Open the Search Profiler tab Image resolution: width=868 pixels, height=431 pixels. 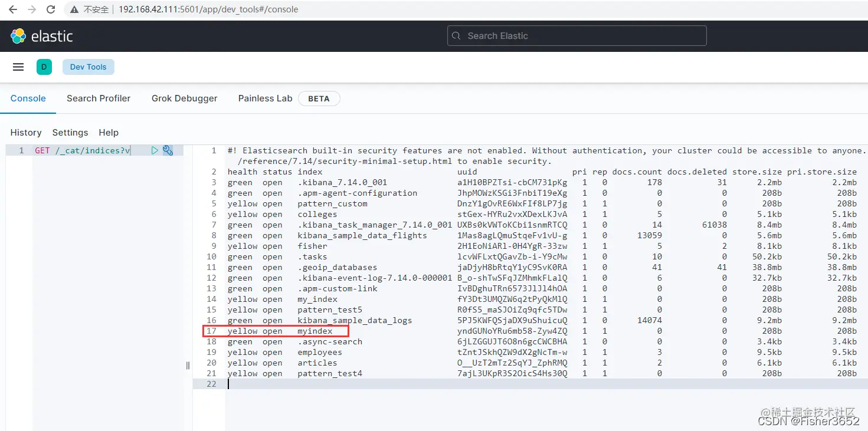point(99,98)
